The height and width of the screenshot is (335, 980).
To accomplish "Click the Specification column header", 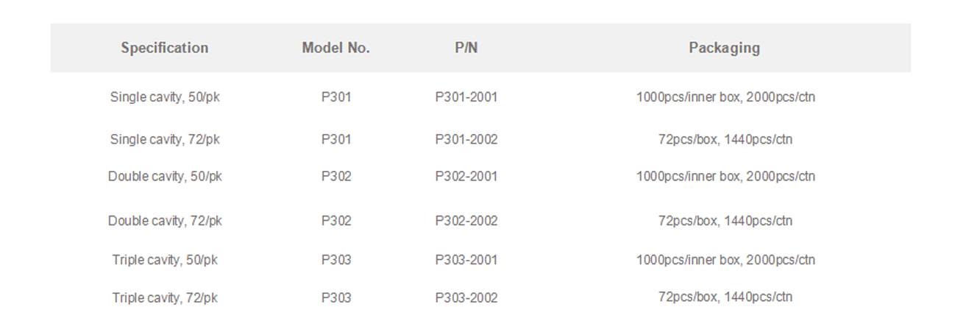I will coord(165,48).
